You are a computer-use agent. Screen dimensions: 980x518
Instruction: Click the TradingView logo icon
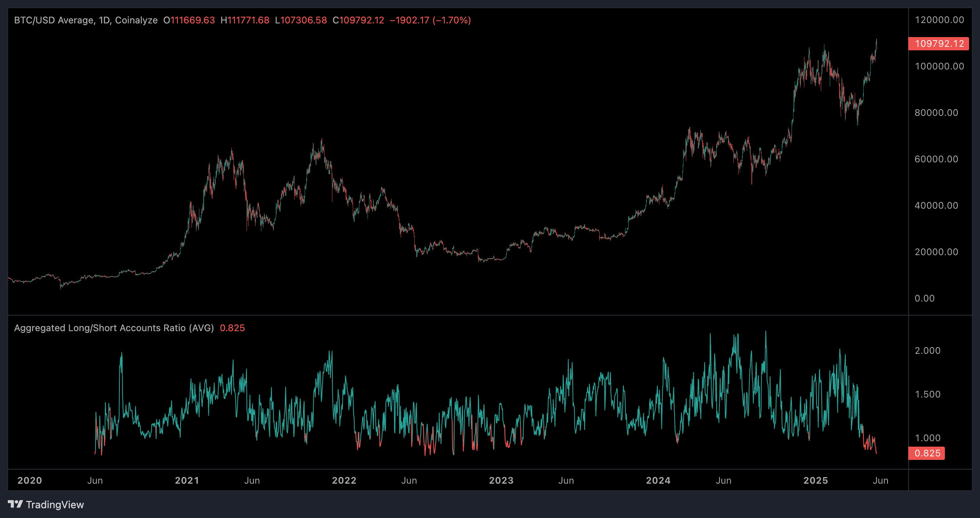(15, 504)
